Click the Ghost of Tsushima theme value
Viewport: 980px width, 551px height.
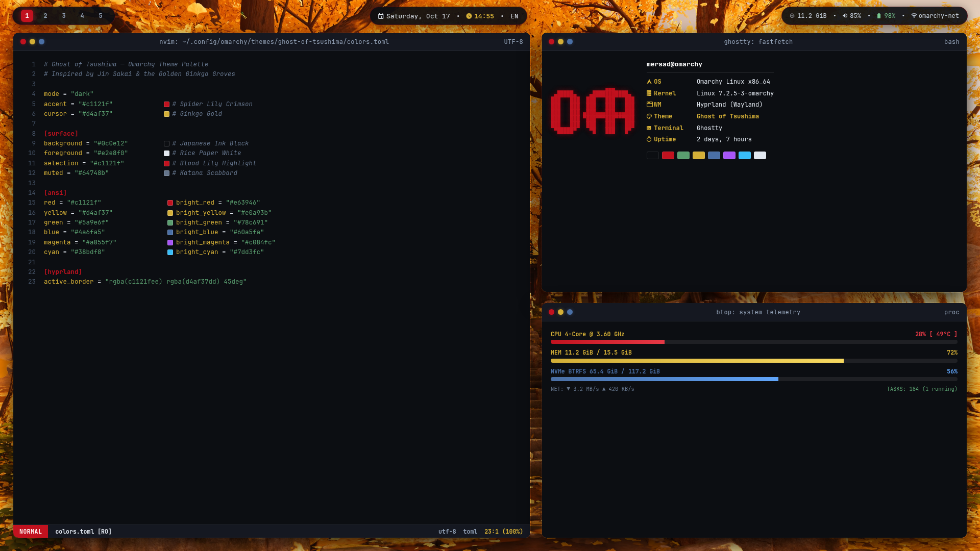[728, 116]
